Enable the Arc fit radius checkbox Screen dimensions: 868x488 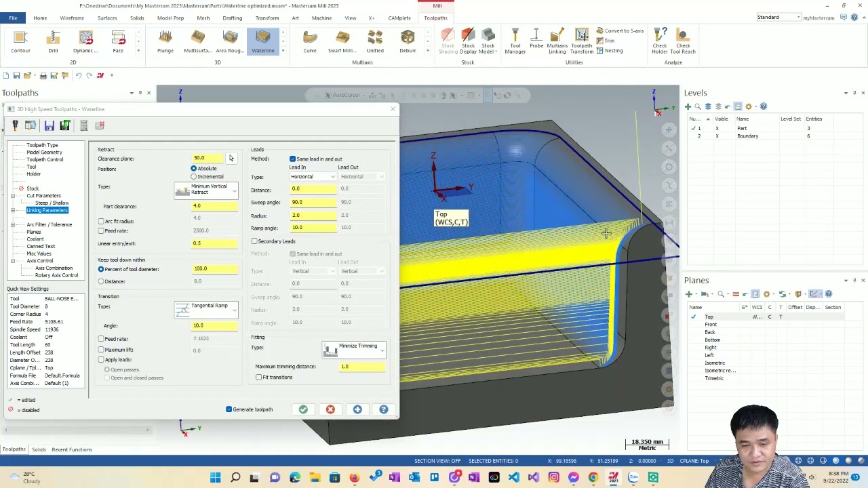tap(101, 221)
